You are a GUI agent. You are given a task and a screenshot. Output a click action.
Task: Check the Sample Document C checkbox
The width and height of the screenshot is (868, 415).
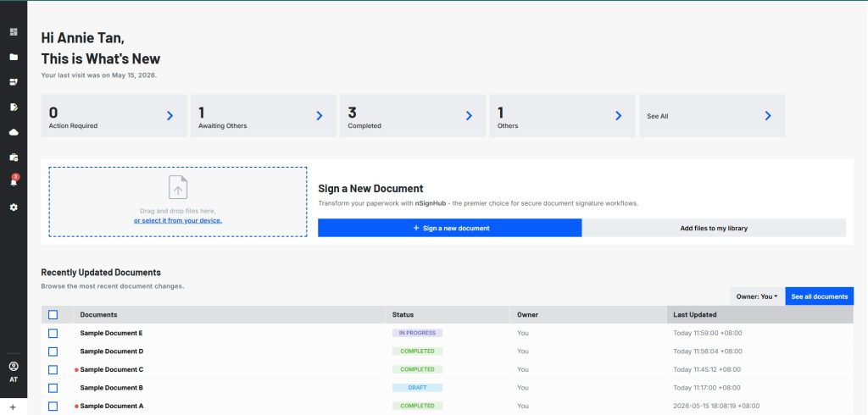click(53, 369)
